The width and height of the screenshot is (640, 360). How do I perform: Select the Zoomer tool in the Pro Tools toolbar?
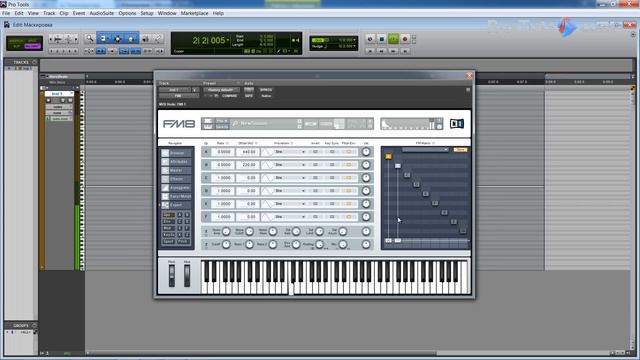(89, 39)
